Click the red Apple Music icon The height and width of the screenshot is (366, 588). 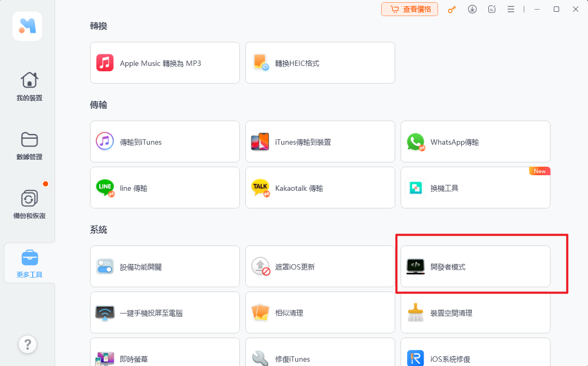point(105,63)
